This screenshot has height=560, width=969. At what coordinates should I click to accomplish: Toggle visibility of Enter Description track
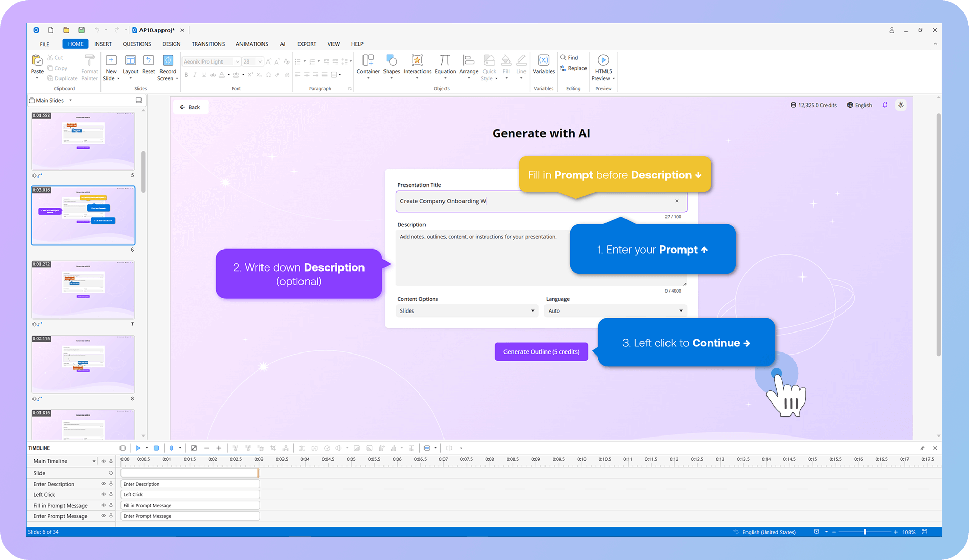pyautogui.click(x=103, y=484)
